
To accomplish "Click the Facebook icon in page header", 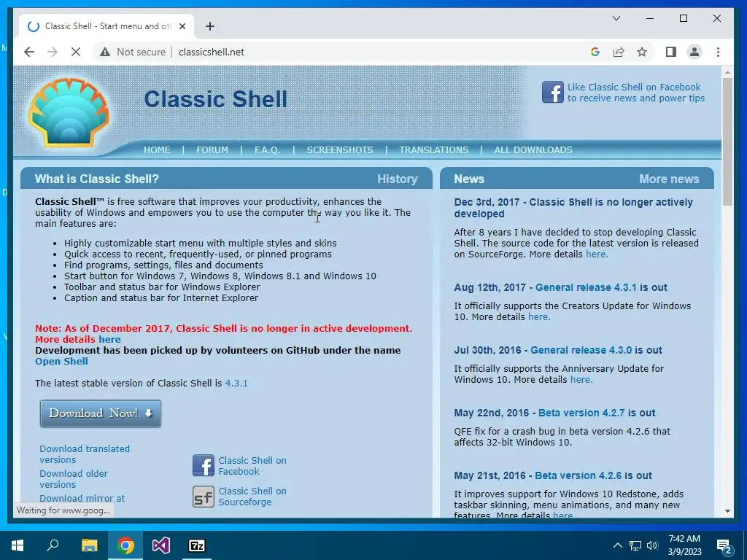I will (x=553, y=92).
